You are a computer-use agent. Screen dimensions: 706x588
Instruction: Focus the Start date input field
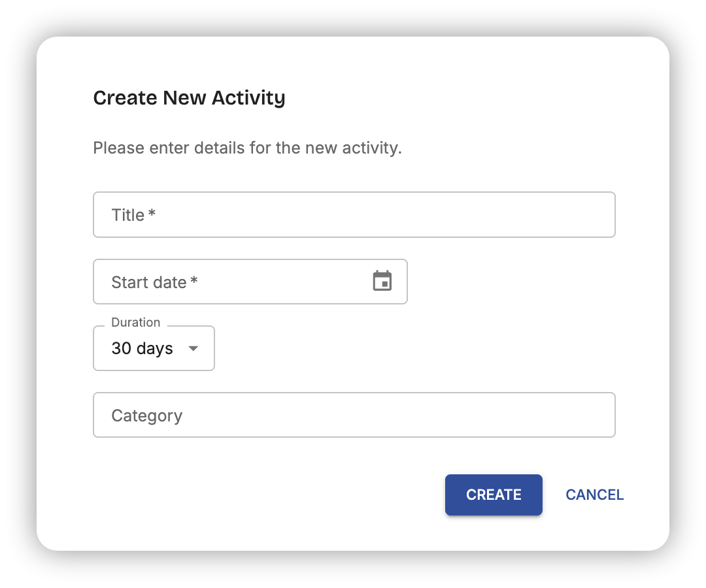point(235,282)
